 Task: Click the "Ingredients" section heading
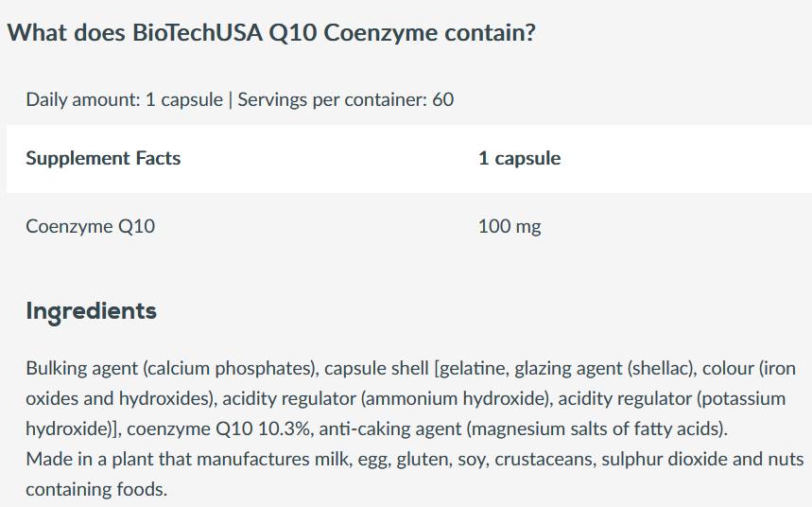[91, 310]
